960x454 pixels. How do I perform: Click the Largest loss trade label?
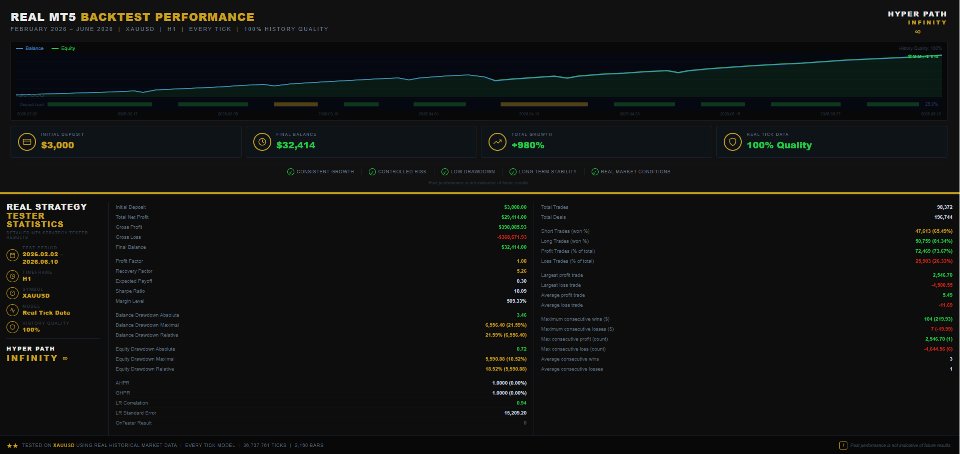[x=561, y=285]
